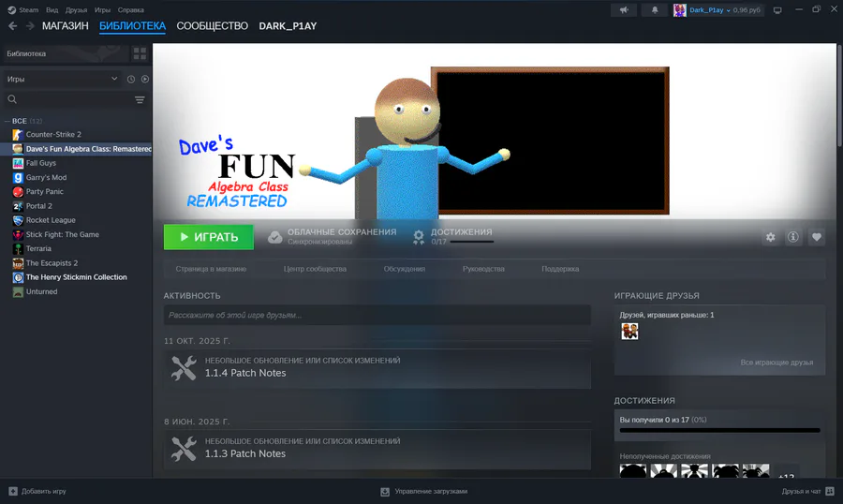Click the Добавить игру plus icon
The height and width of the screenshot is (504, 843).
13,491
